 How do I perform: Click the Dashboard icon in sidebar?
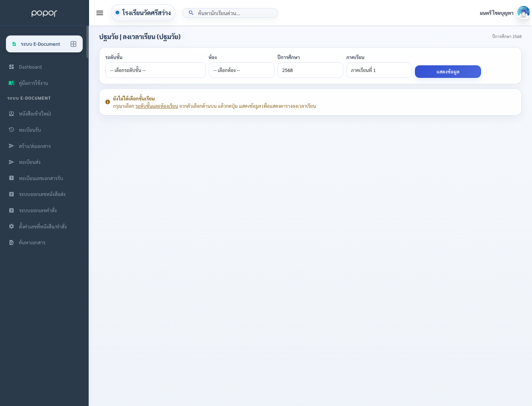click(x=11, y=67)
